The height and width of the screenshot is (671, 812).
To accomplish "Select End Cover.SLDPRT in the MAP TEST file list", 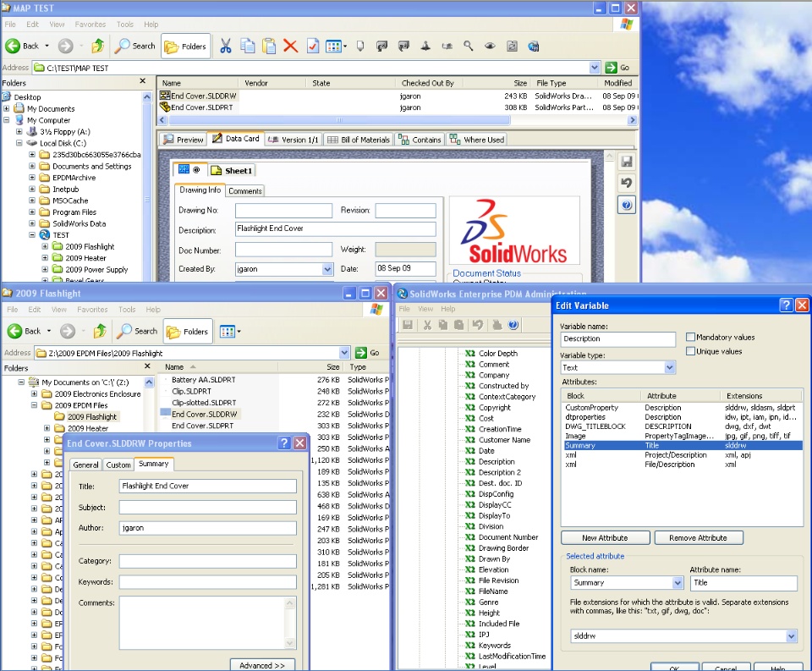I will [202, 107].
